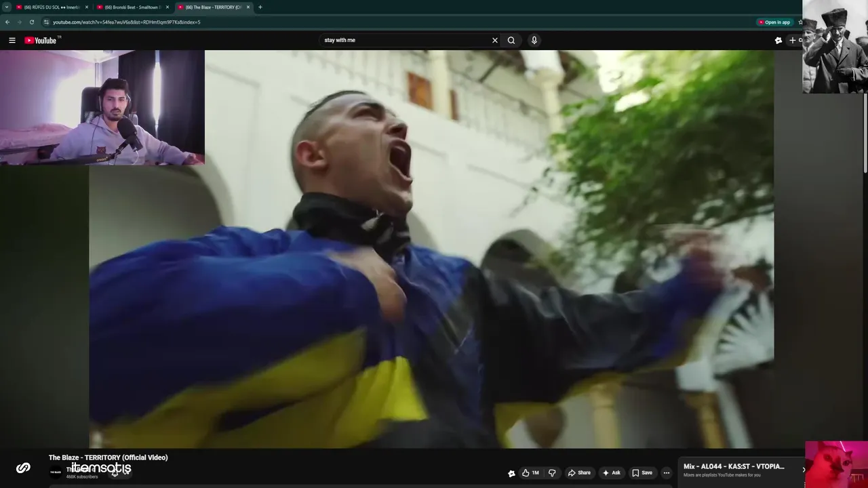
Task: Click the Create button in the YouTube header
Action: (795, 40)
